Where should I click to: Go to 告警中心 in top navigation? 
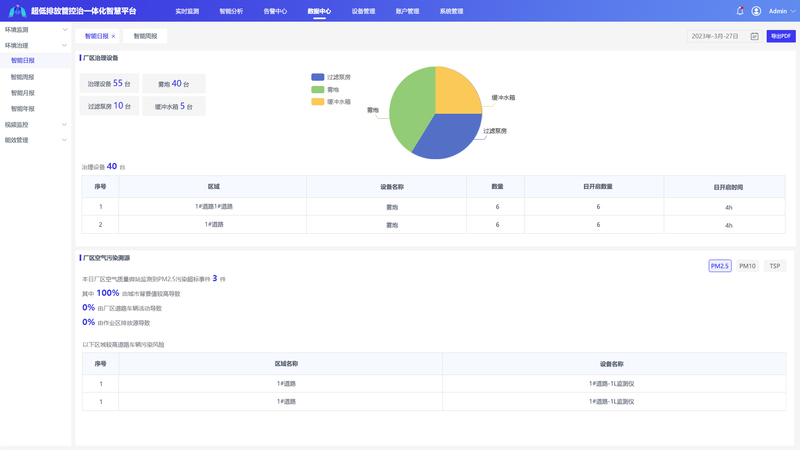click(x=275, y=11)
